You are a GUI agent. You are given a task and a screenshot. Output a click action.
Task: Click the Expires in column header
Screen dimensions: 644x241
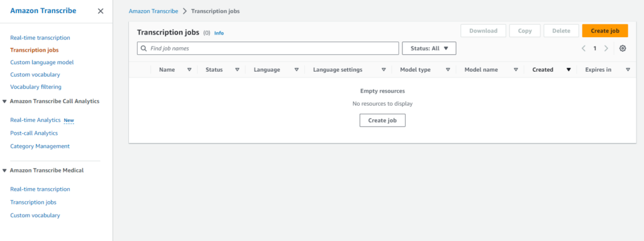point(598,70)
